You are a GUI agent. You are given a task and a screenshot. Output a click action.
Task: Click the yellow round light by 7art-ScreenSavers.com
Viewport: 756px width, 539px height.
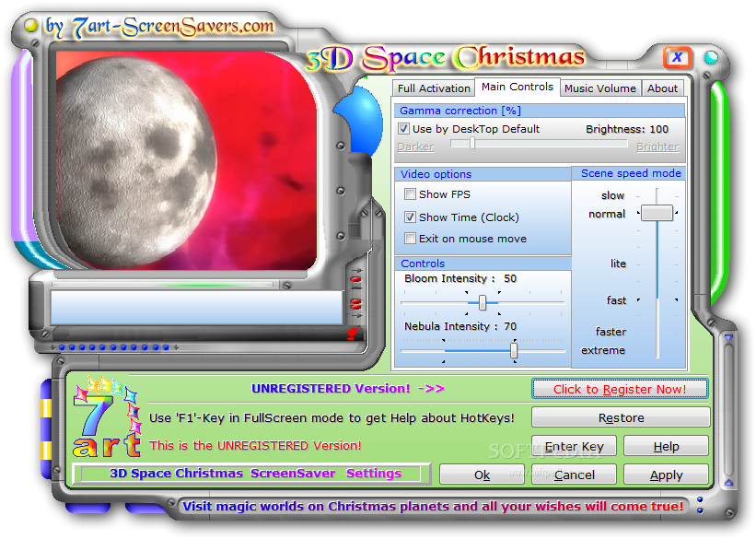click(31, 25)
